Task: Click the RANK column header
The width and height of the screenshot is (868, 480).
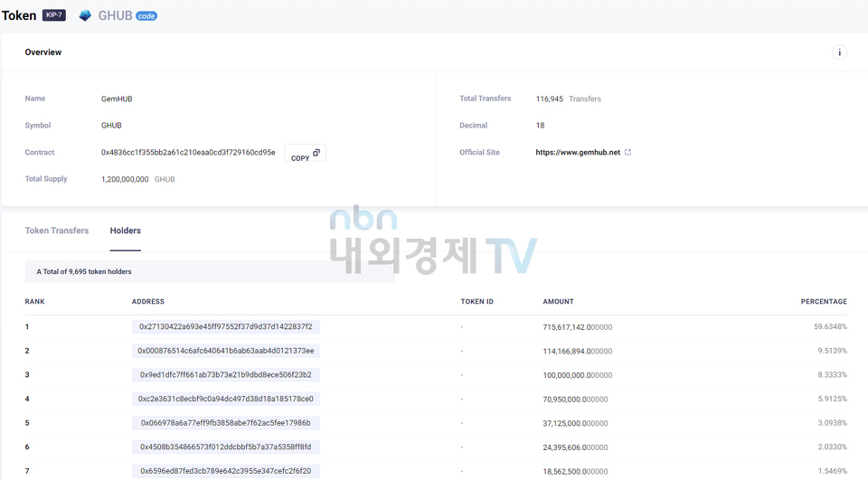Action: (x=35, y=302)
